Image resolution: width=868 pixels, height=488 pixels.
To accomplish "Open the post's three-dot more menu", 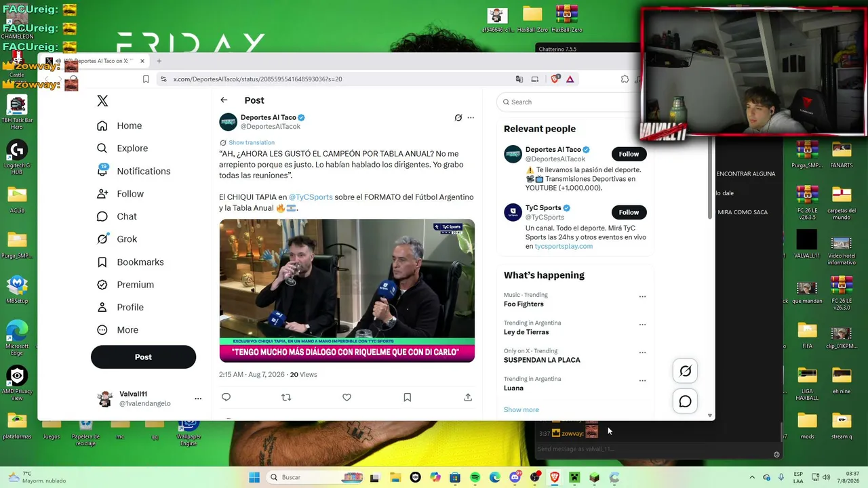I will pos(471,118).
